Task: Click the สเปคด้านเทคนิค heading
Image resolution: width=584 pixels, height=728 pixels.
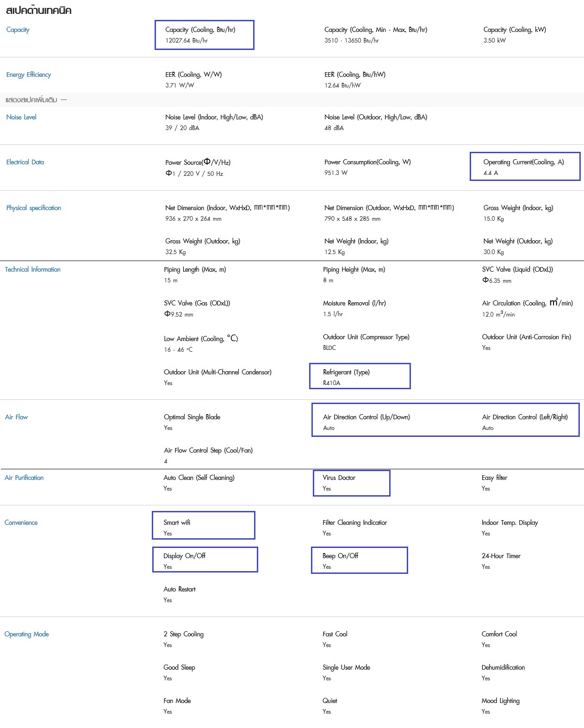Action: click(39, 10)
